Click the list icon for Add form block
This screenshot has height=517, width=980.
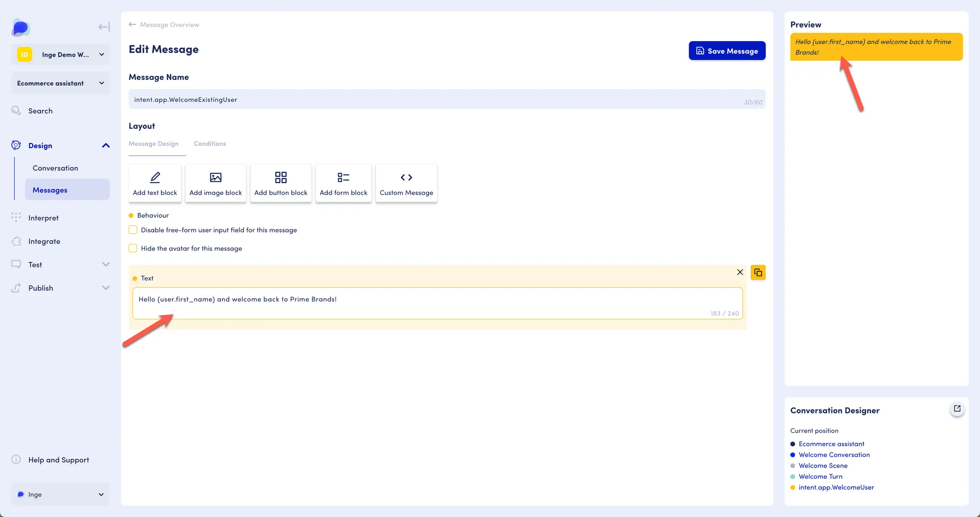pyautogui.click(x=343, y=177)
